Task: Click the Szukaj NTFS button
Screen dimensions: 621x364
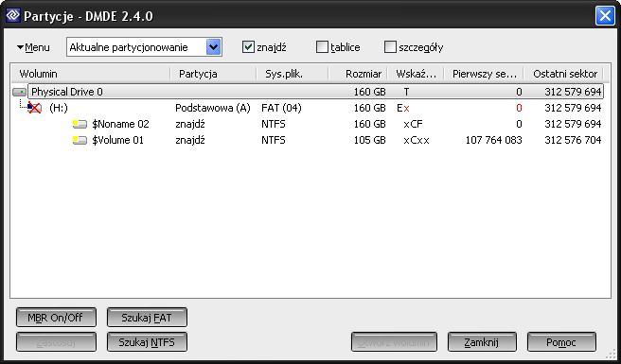Action: click(147, 342)
